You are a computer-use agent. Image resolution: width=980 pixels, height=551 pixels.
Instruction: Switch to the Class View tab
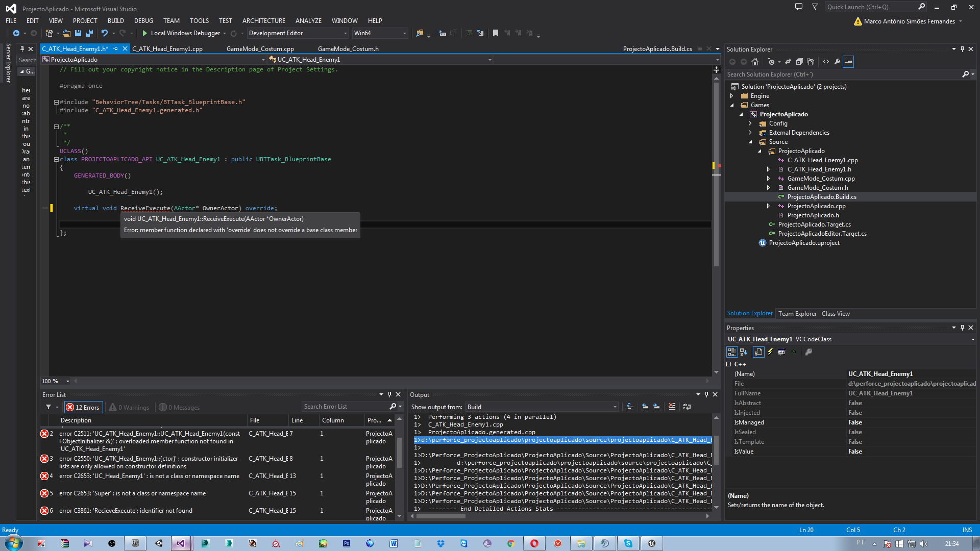click(x=836, y=314)
